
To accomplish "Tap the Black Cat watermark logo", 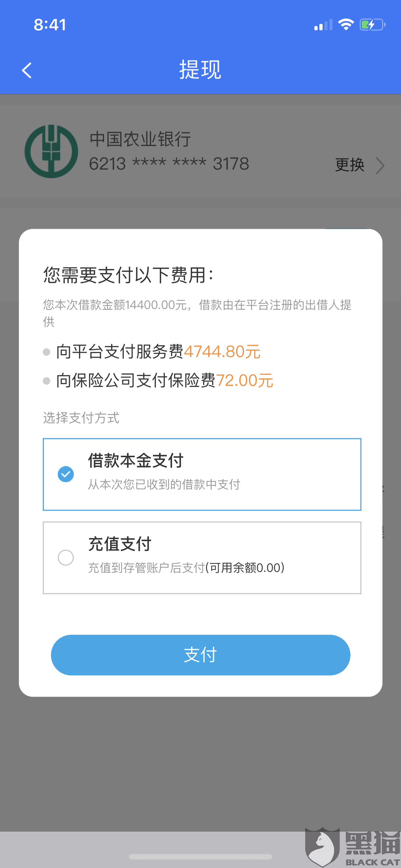I will click(353, 847).
